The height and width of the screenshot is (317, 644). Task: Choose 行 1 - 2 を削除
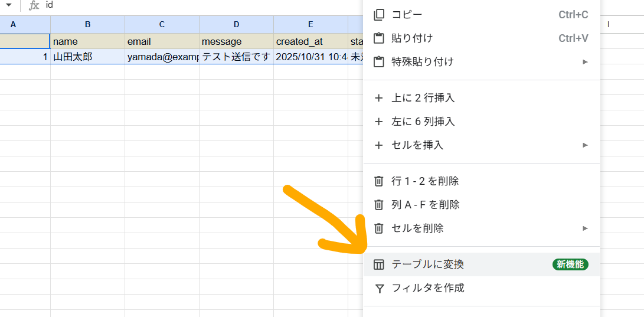[481, 181]
